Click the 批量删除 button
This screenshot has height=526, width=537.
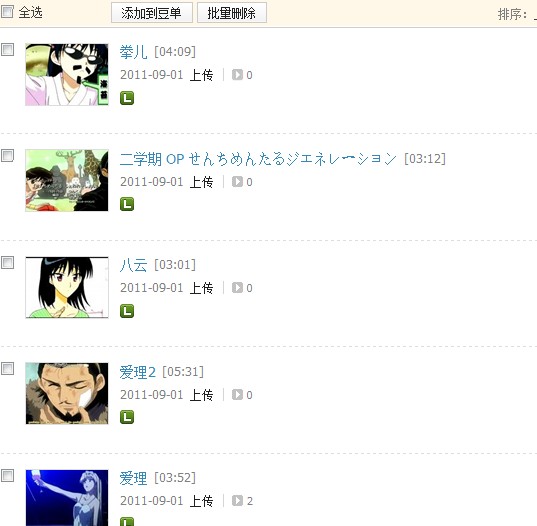232,13
